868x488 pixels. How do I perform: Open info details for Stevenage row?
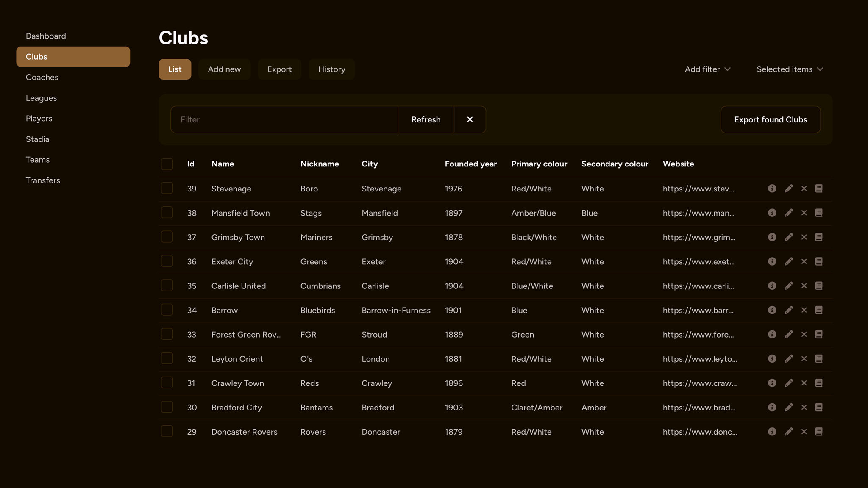[772, 189]
